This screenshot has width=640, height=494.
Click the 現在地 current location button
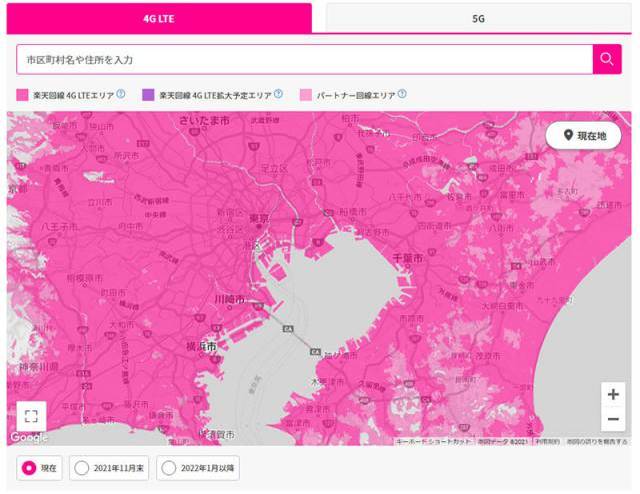[x=584, y=136]
